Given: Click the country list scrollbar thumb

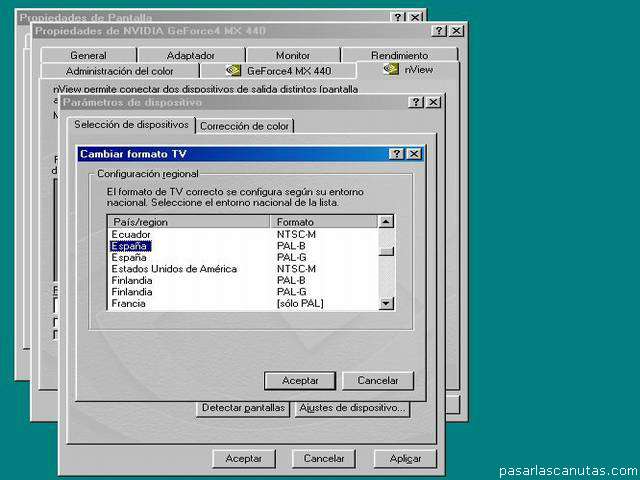Looking at the screenshot, I should pyautogui.click(x=386, y=250).
